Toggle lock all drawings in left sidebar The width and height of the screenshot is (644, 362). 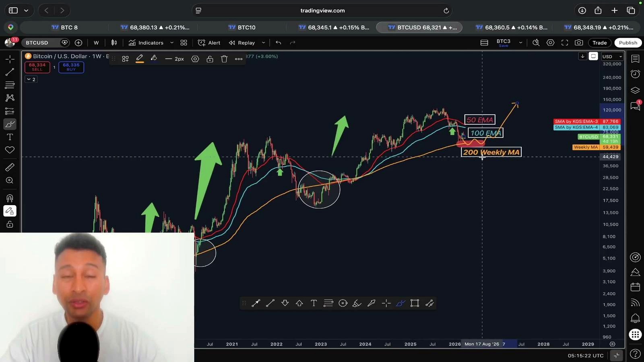[x=10, y=224]
